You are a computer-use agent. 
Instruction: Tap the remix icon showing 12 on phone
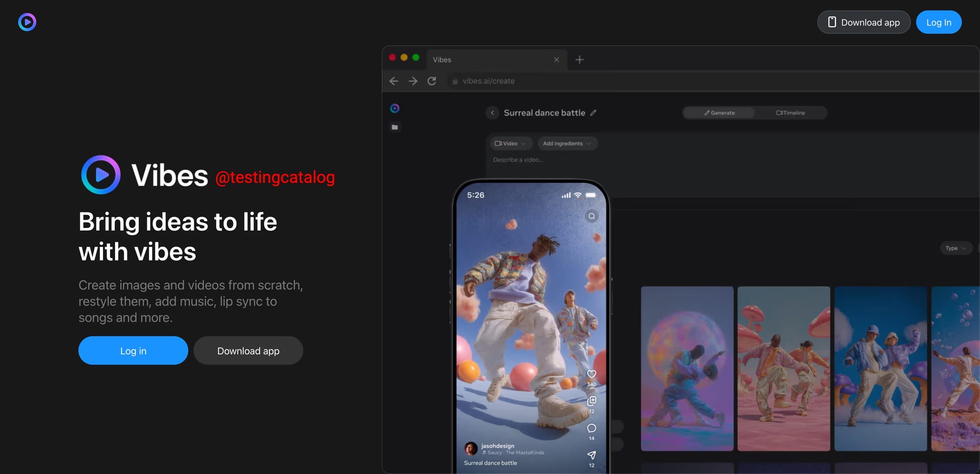592,401
